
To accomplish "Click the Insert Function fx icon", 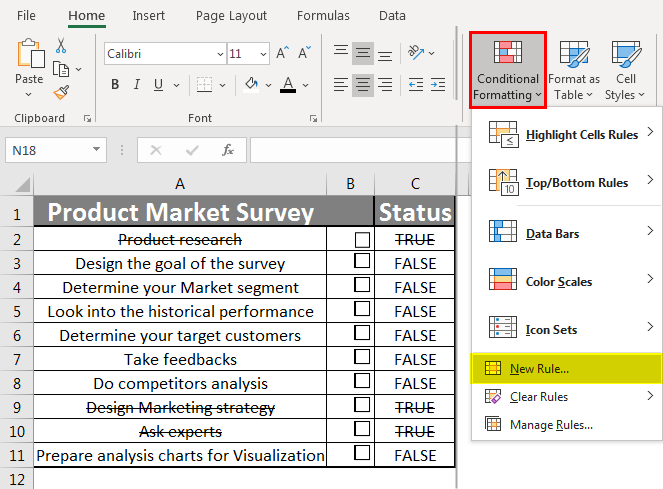I will (x=228, y=150).
